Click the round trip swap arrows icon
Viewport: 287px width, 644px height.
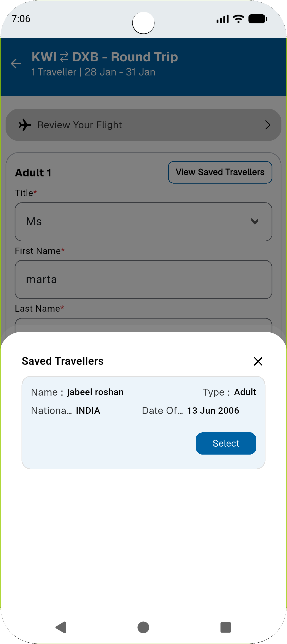coord(64,57)
